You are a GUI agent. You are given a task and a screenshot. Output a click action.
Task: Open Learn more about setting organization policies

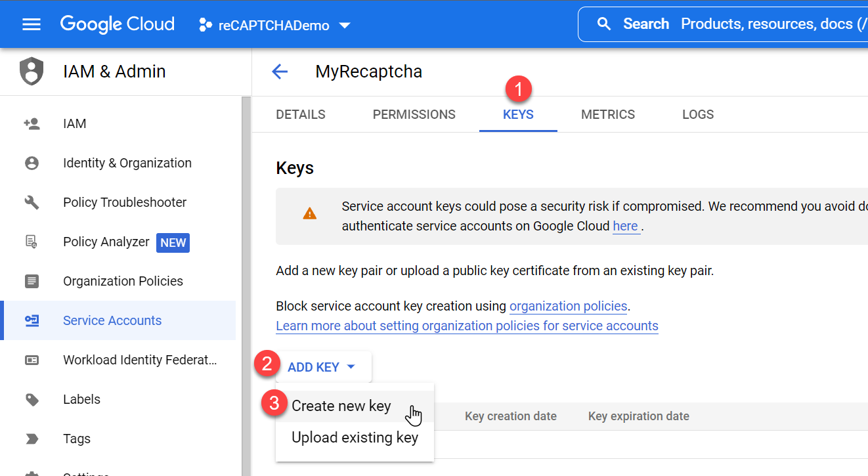tap(467, 326)
